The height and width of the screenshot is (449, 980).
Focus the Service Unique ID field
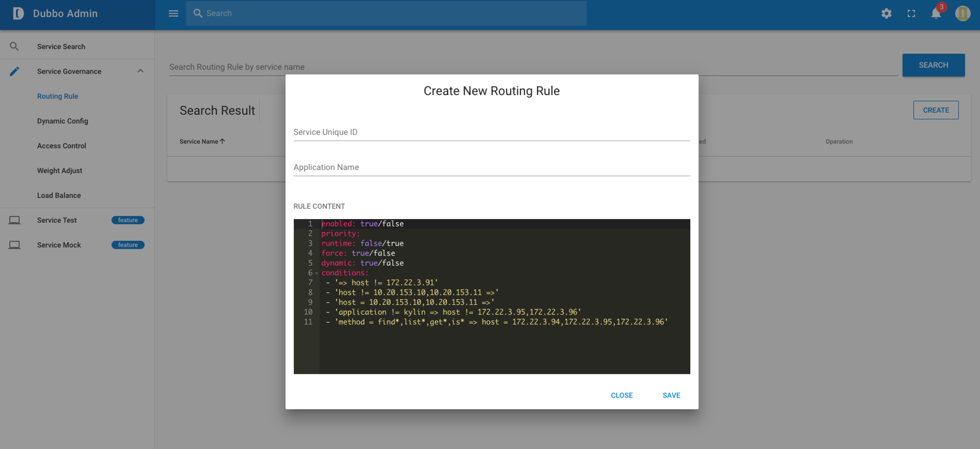pyautogui.click(x=491, y=132)
